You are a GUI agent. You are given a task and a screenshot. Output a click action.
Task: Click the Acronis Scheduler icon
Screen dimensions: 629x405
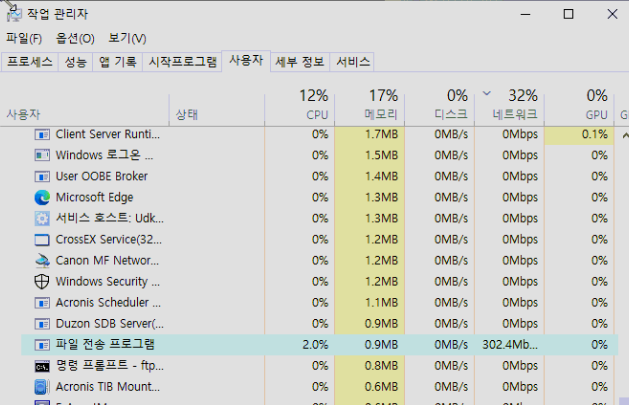[42, 303]
